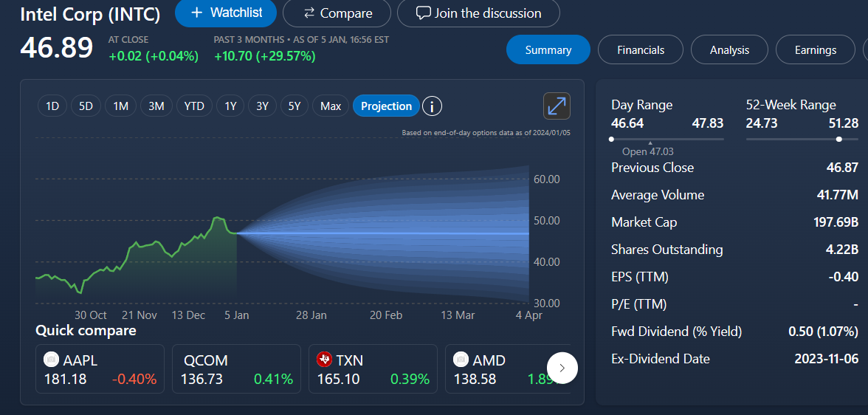Select the 1M chart range
The image size is (868, 415).
click(x=121, y=106)
